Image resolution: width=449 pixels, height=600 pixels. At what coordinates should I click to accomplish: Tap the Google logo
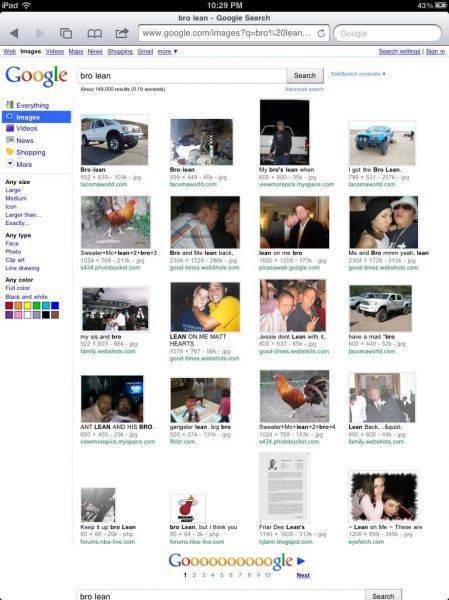pos(36,76)
